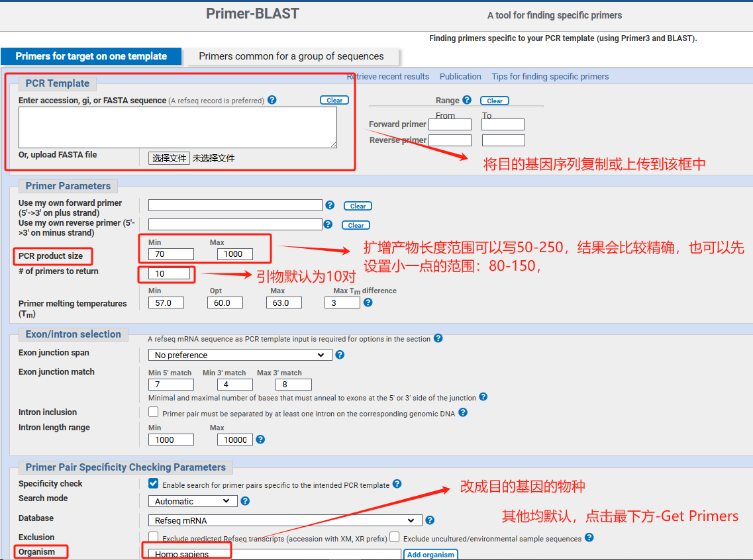The width and height of the screenshot is (753, 560).
Task: Click Max 3' match field
Action: pyautogui.click(x=294, y=385)
